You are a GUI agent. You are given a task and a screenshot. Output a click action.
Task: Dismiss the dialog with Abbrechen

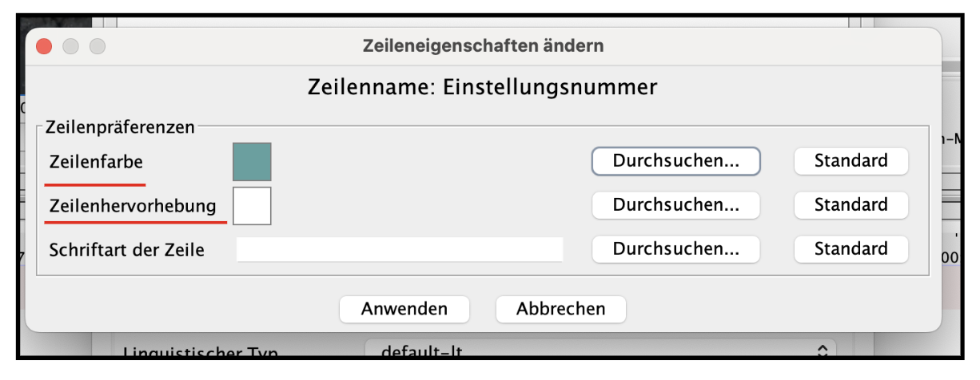(x=561, y=309)
